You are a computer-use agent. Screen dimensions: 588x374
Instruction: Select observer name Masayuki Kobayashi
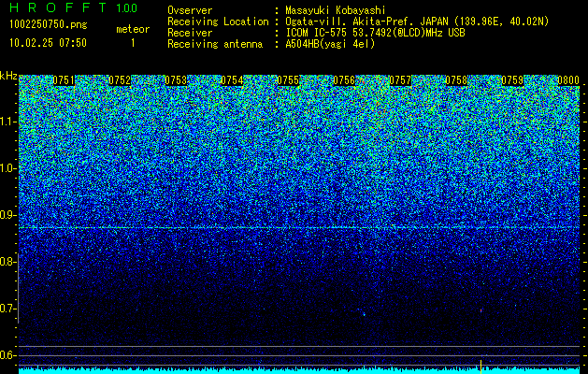335,10
